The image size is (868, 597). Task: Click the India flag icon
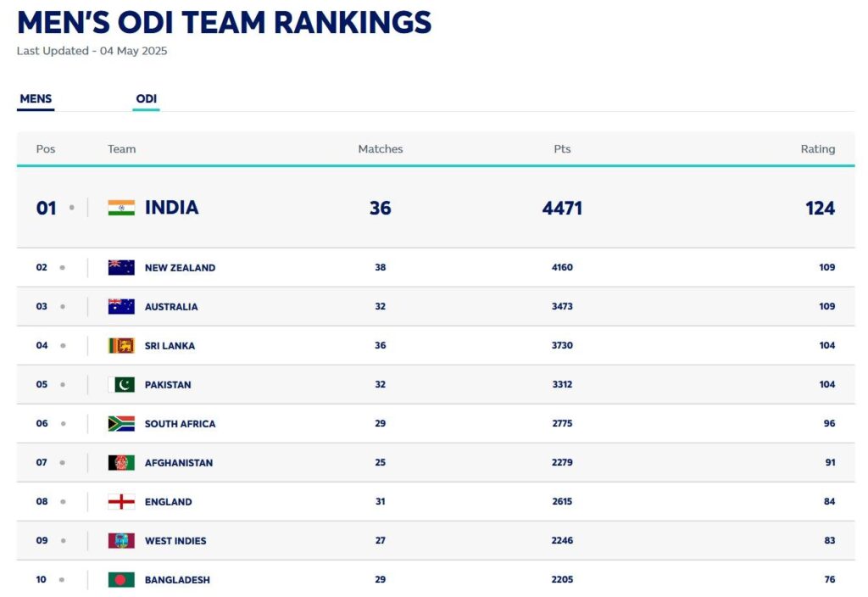(x=121, y=208)
